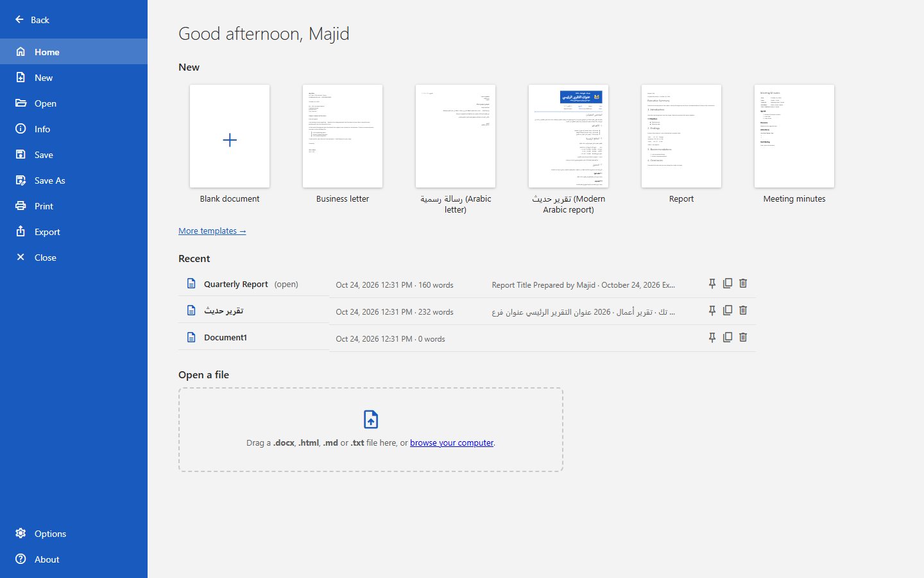Follow the More templates link
924x578 pixels.
pos(212,231)
